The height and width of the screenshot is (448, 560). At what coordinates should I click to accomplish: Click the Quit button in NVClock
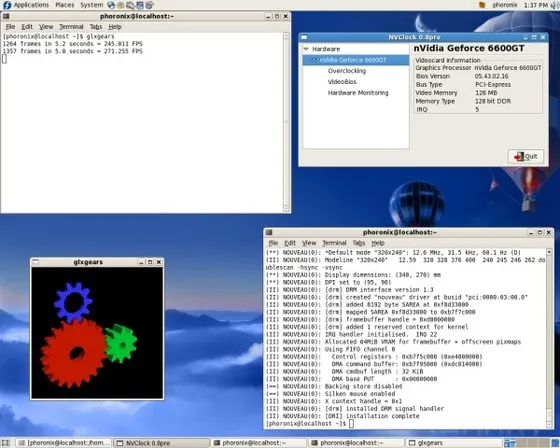526,156
